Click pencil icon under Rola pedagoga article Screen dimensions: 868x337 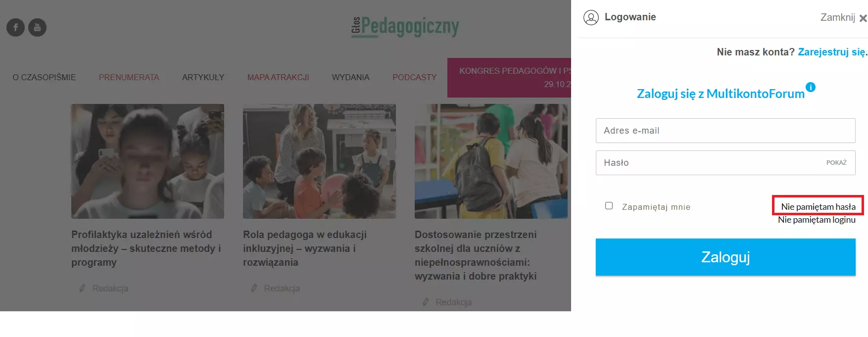[x=254, y=288]
